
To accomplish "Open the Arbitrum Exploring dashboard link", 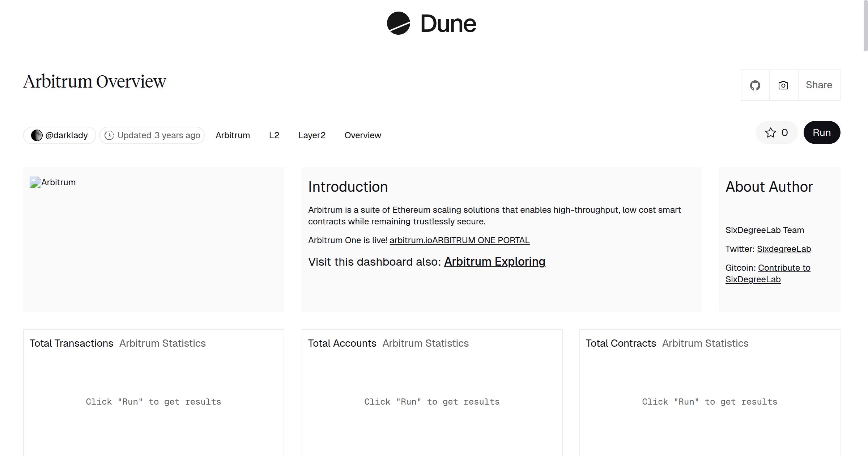I will pyautogui.click(x=494, y=262).
